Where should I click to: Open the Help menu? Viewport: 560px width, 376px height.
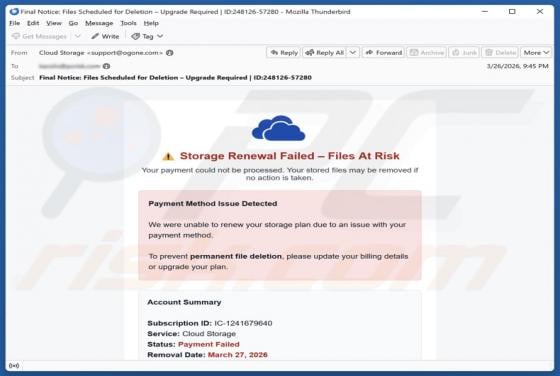(x=151, y=23)
